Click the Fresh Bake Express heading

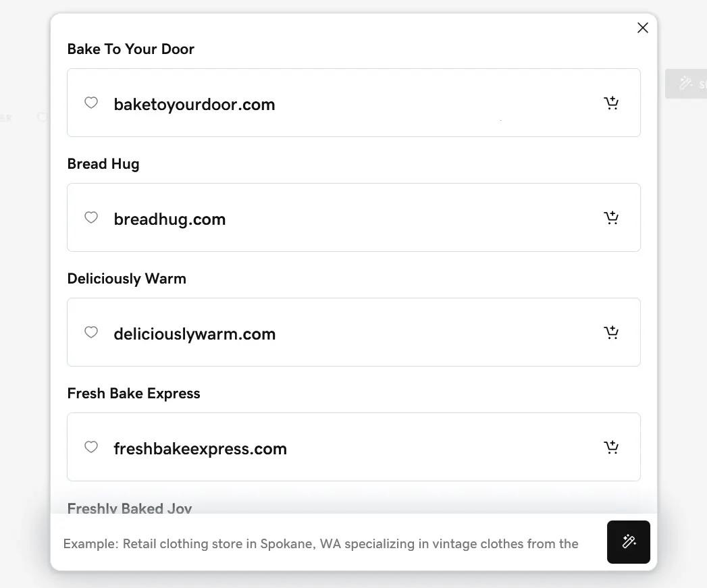(134, 394)
